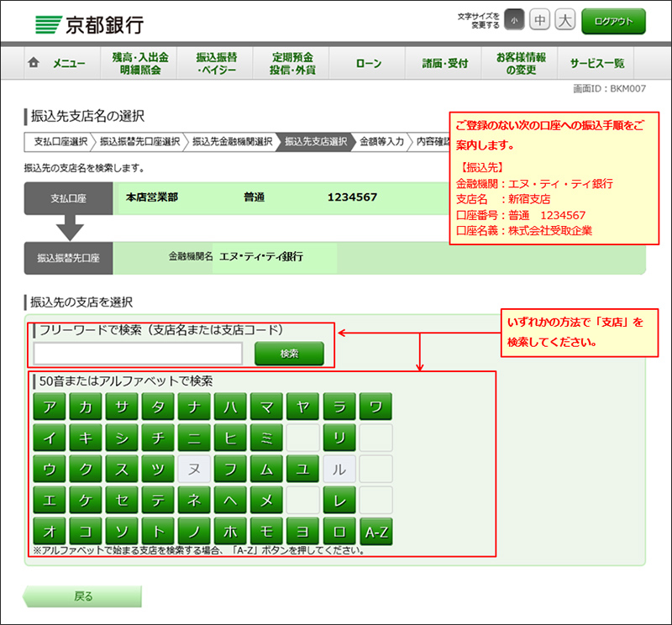
Task: Select the ヨ kana key
Action: coord(303,532)
